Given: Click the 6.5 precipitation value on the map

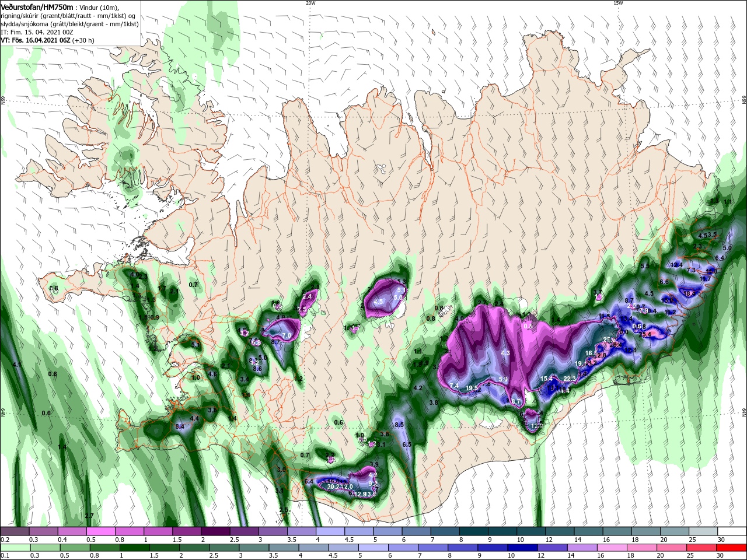Looking at the screenshot, I should [x=407, y=444].
